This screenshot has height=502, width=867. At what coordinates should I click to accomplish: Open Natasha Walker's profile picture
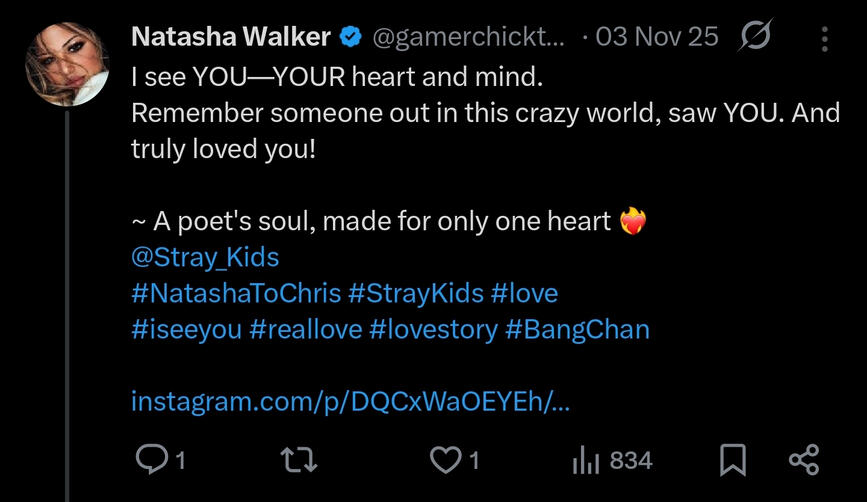(67, 64)
